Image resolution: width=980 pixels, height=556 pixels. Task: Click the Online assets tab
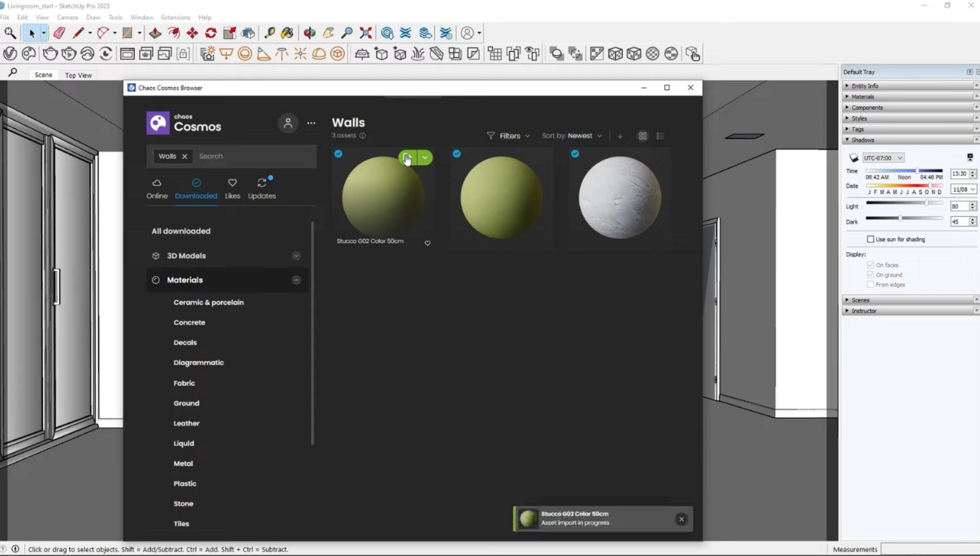(156, 188)
